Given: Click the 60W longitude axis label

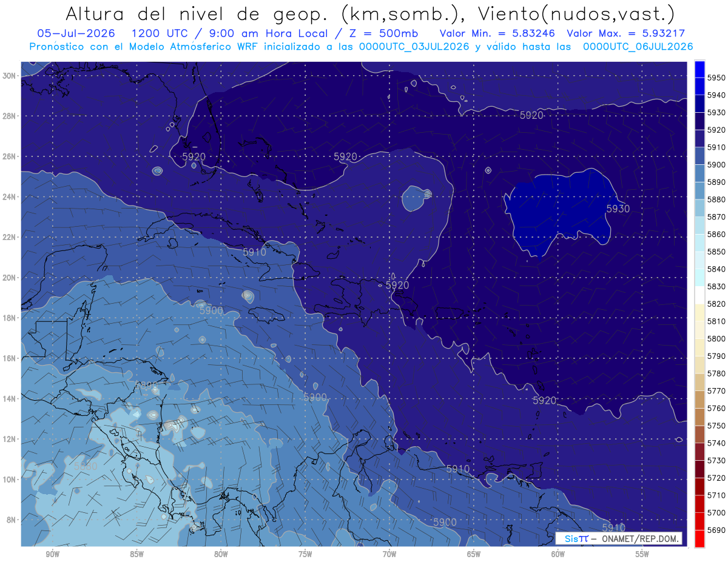Looking at the screenshot, I should pyautogui.click(x=558, y=555).
